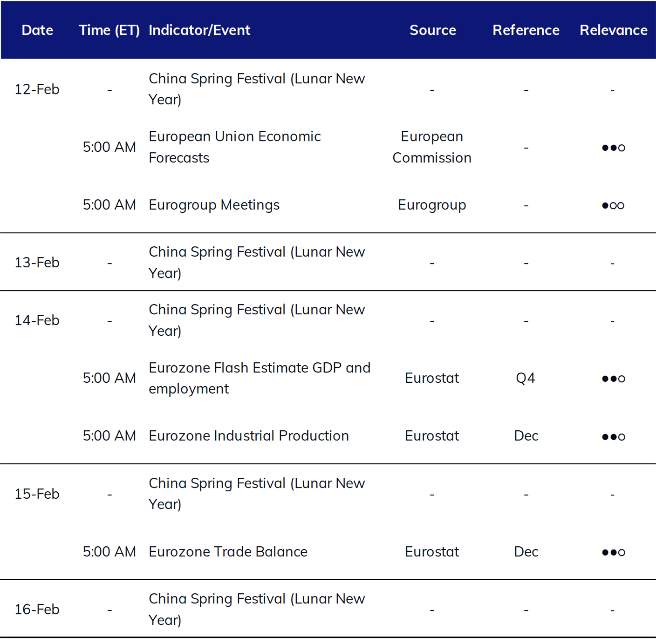Click the Q4 reference cell
The width and height of the screenshot is (656, 644).
pyautogui.click(x=526, y=378)
